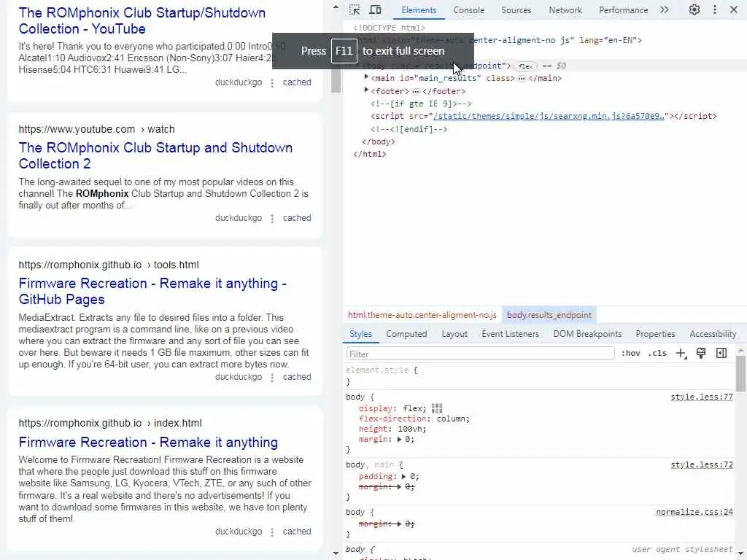The width and height of the screenshot is (747, 560).
Task: Toggle .cls element classes panel
Action: click(x=657, y=354)
